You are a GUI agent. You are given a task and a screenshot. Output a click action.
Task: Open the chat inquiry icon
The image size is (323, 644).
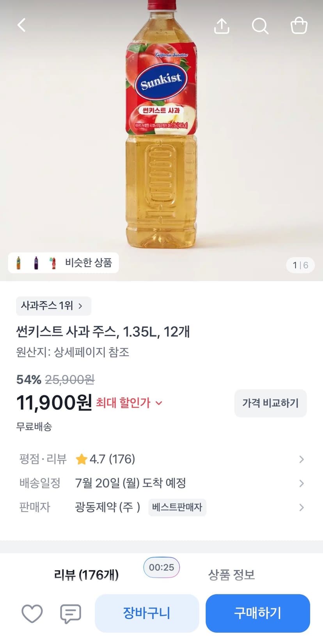tap(71, 614)
